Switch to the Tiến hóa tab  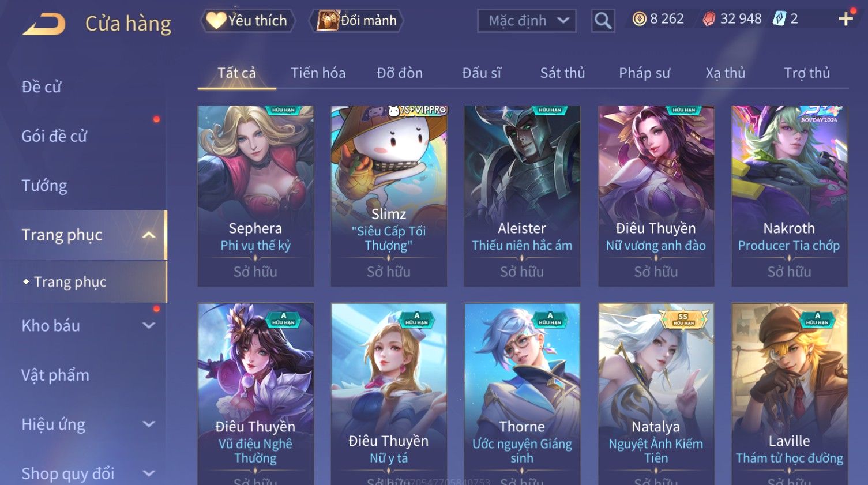point(318,73)
